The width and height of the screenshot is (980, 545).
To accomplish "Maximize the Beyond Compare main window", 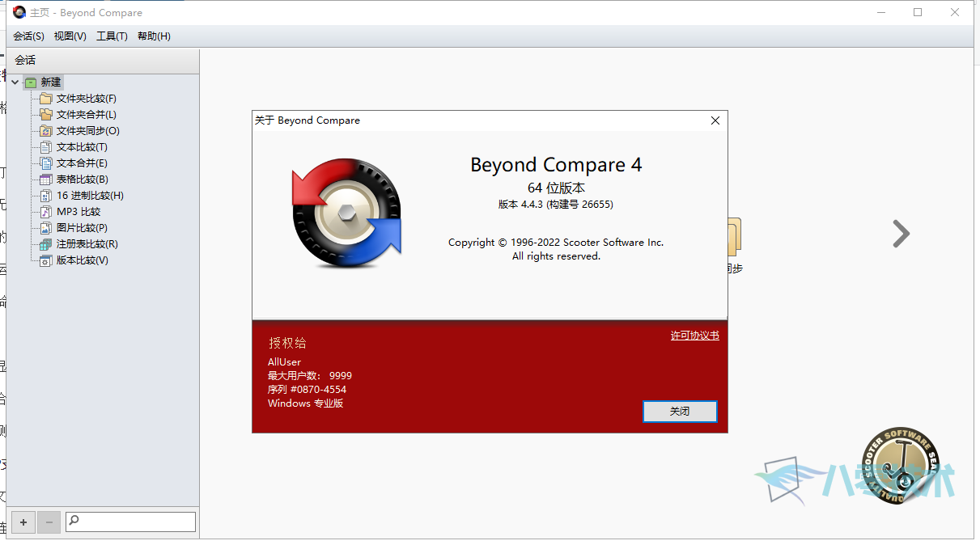I will tap(917, 12).
